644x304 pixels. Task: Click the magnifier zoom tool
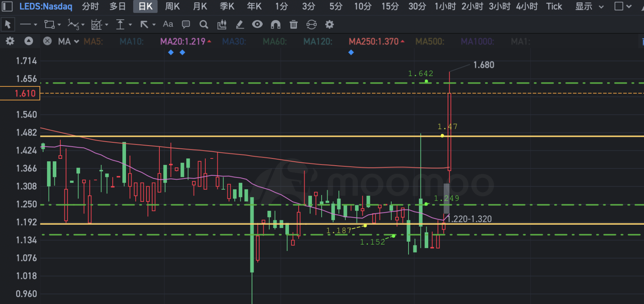click(x=204, y=25)
